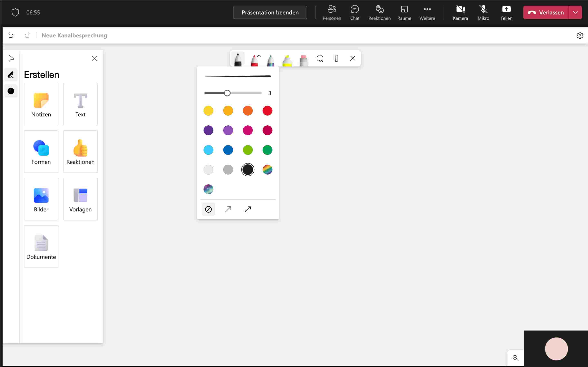Image resolution: width=588 pixels, height=367 pixels.
Task: Open the Notizen creation panel
Action: tap(41, 104)
